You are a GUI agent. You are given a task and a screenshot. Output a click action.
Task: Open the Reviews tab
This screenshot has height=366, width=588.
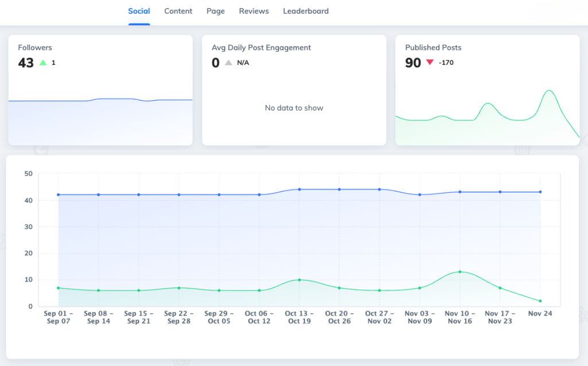click(x=254, y=11)
